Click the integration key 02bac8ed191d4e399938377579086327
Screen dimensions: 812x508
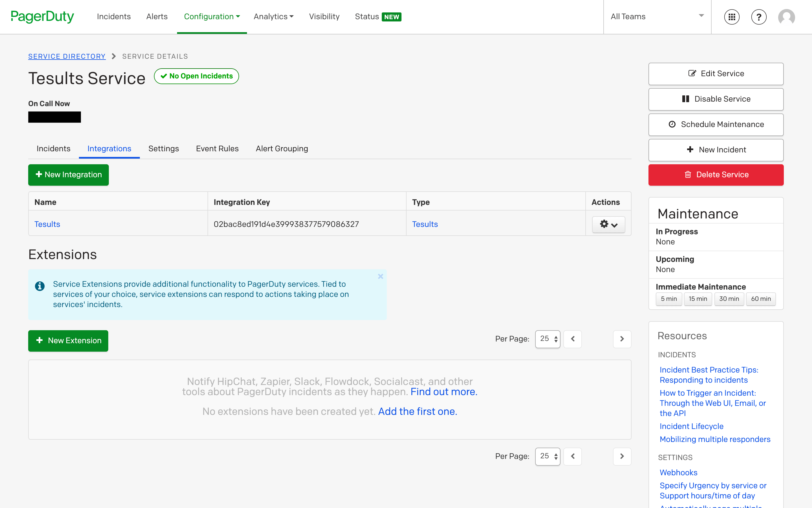286,224
